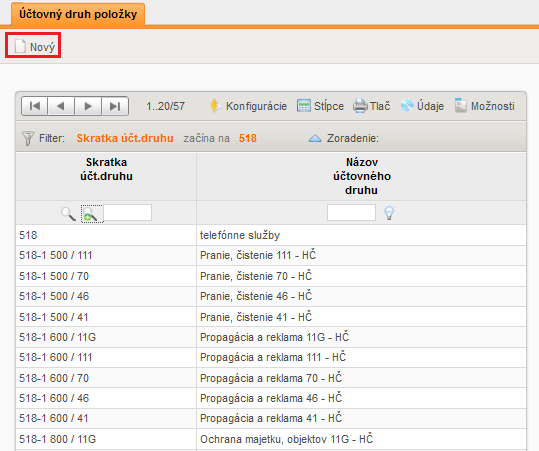Focus the Skratka účt.druhu search field
Image resolution: width=539 pixels, height=451 pixels.
point(127,212)
